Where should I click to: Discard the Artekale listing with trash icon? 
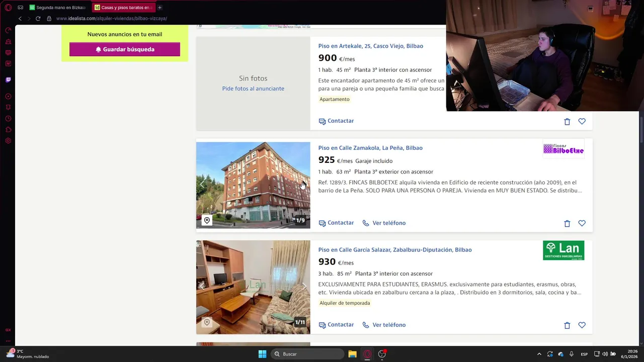pyautogui.click(x=567, y=122)
